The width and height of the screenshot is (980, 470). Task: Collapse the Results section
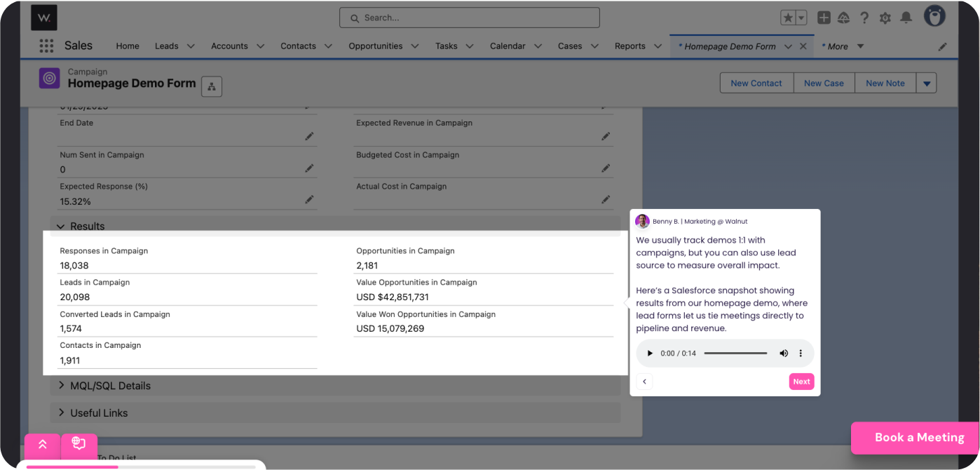pyautogui.click(x=61, y=226)
